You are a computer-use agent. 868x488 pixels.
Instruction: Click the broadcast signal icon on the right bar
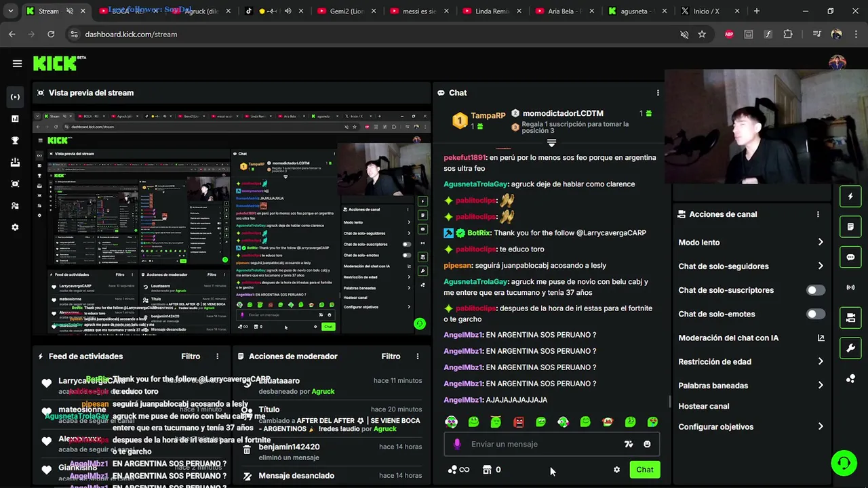click(x=850, y=287)
